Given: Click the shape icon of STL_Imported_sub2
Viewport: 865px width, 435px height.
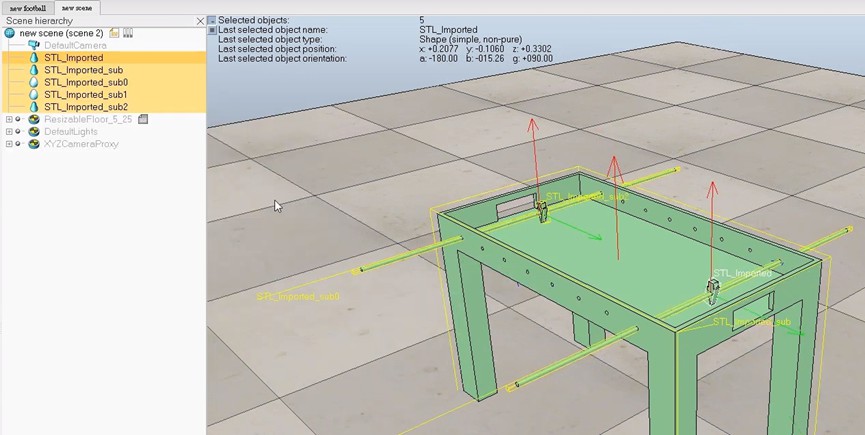Looking at the screenshot, I should coord(34,107).
